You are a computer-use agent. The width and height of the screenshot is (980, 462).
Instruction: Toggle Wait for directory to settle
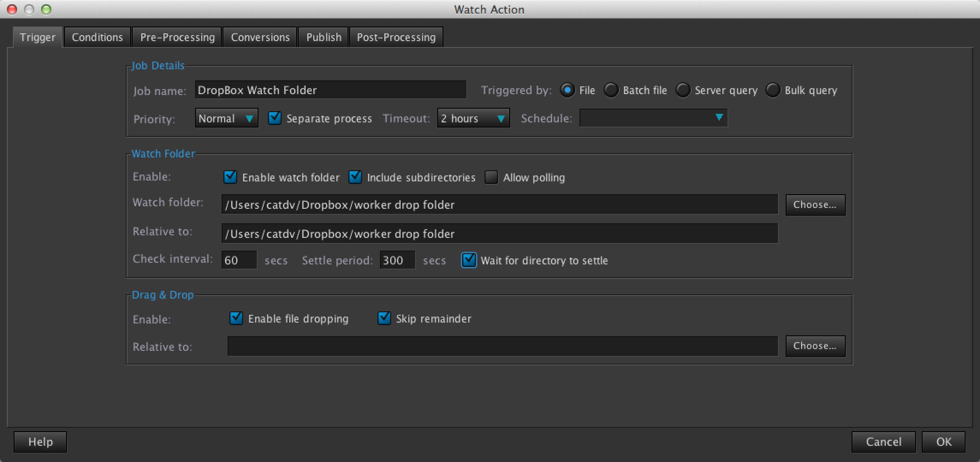click(469, 260)
